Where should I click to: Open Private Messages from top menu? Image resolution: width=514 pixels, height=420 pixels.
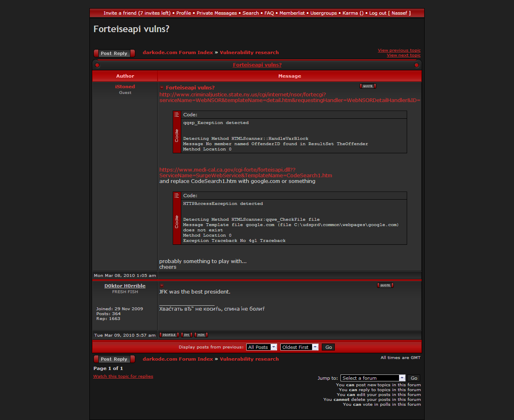[217, 13]
